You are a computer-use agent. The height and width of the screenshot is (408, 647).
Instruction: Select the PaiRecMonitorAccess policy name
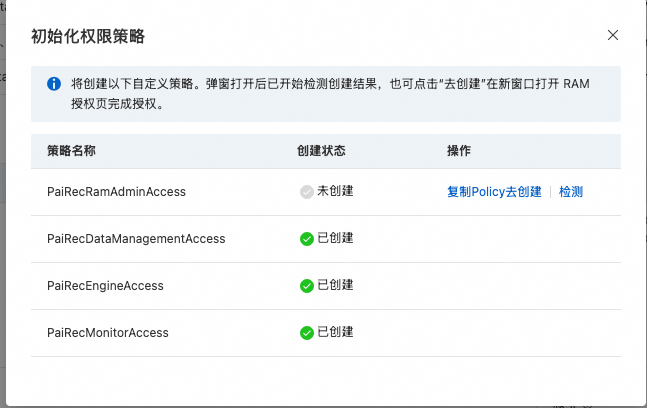pyautogui.click(x=108, y=333)
